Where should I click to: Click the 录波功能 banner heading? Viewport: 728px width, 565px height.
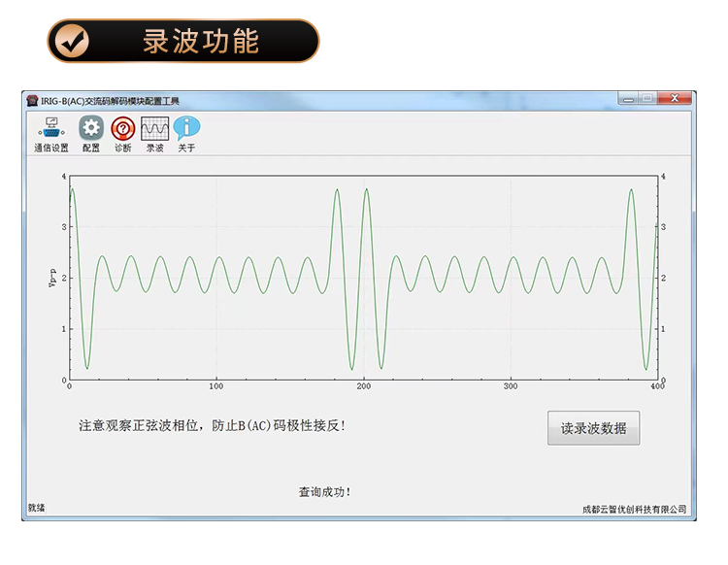201,42
